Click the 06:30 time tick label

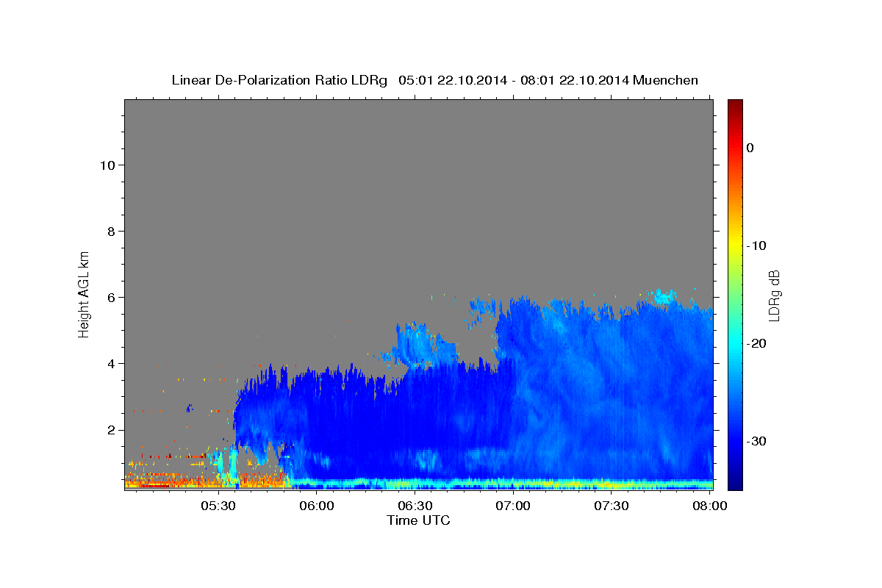(x=415, y=506)
